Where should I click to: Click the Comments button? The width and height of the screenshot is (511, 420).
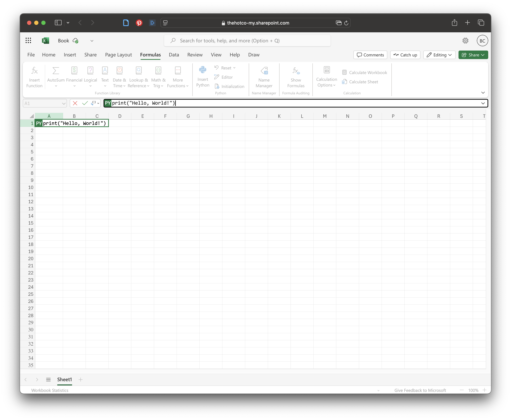coord(370,55)
